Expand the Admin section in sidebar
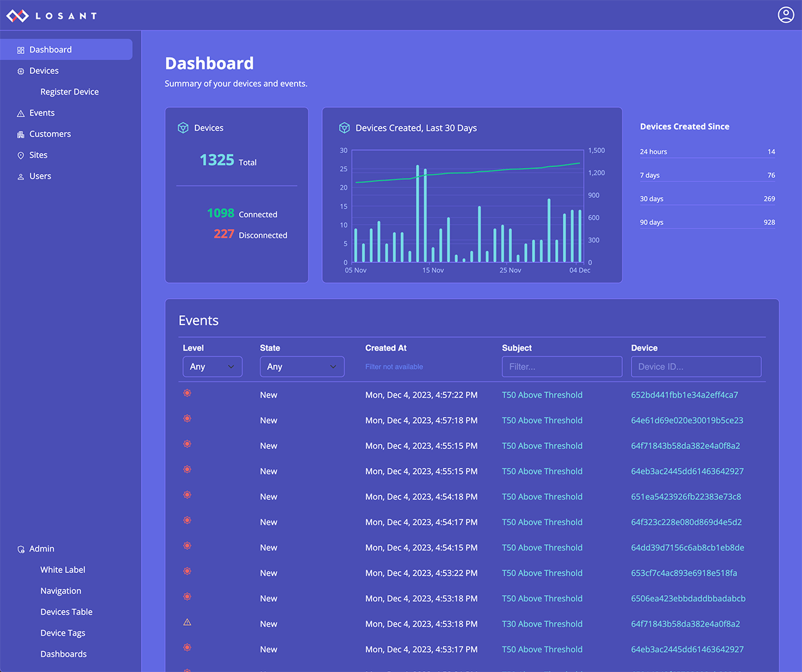 (40, 548)
